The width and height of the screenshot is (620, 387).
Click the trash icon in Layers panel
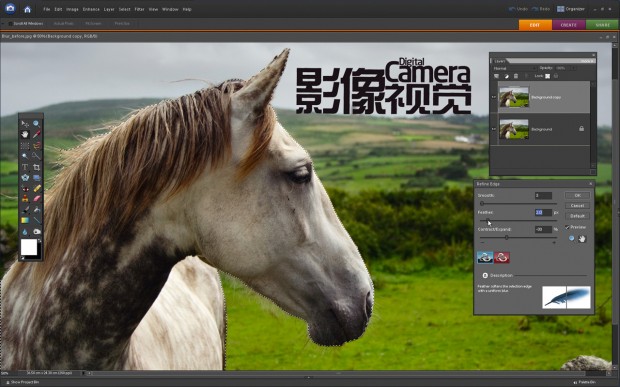(x=516, y=76)
